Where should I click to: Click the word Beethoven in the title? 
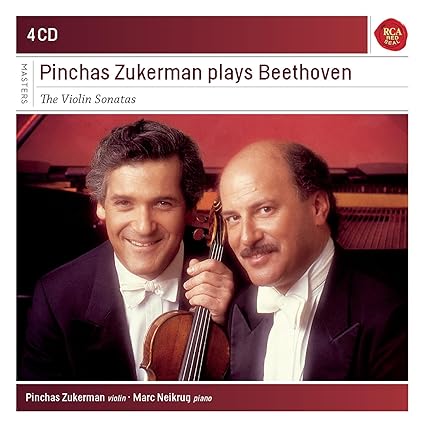tap(305, 72)
